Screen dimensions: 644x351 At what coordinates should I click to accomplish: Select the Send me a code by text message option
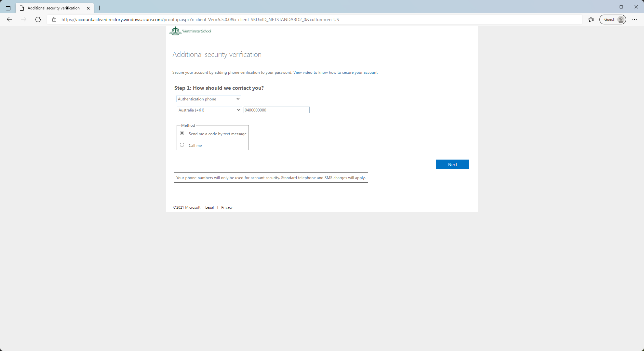click(x=182, y=133)
